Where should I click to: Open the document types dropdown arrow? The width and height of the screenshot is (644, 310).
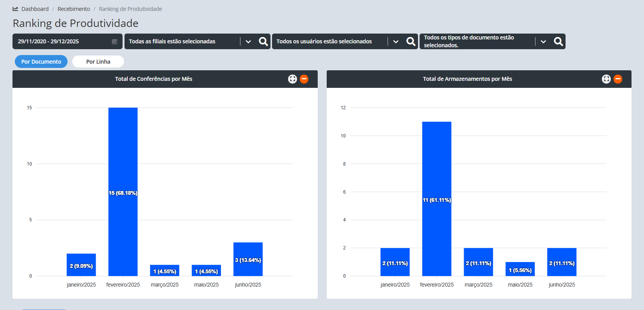pyautogui.click(x=543, y=41)
